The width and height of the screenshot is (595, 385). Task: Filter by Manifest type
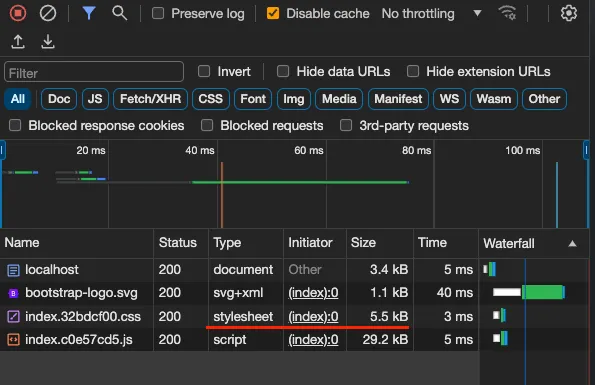(x=398, y=99)
